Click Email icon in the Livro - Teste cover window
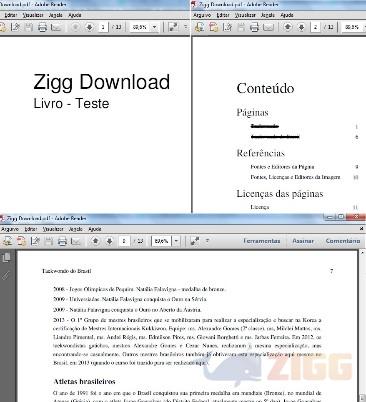 [x=56, y=27]
